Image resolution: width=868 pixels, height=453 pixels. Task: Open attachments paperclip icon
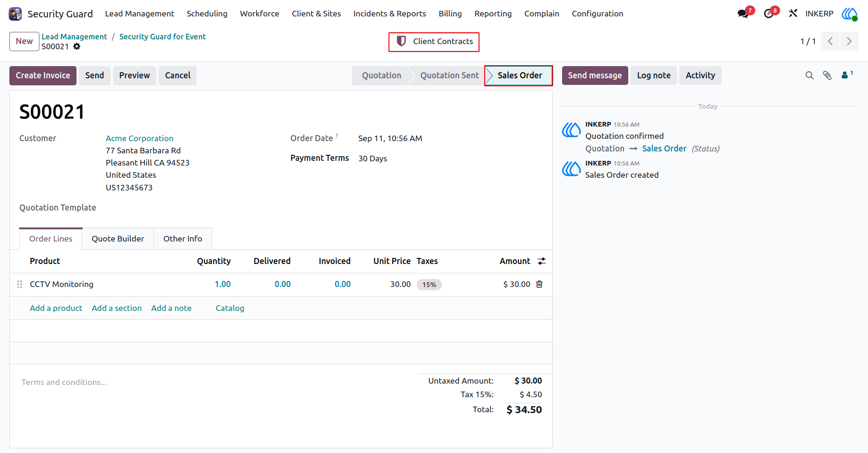point(827,75)
